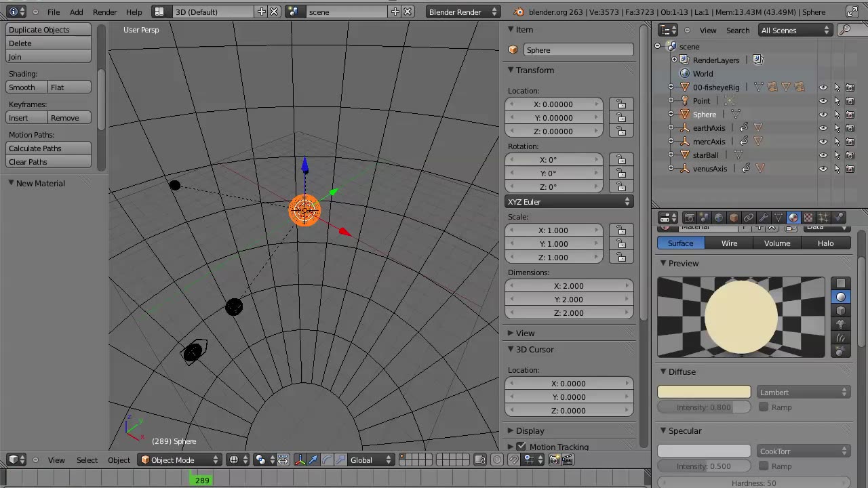This screenshot has width=868, height=488.
Task: Open the All Scenes outliner dropdown
Action: coord(795,30)
